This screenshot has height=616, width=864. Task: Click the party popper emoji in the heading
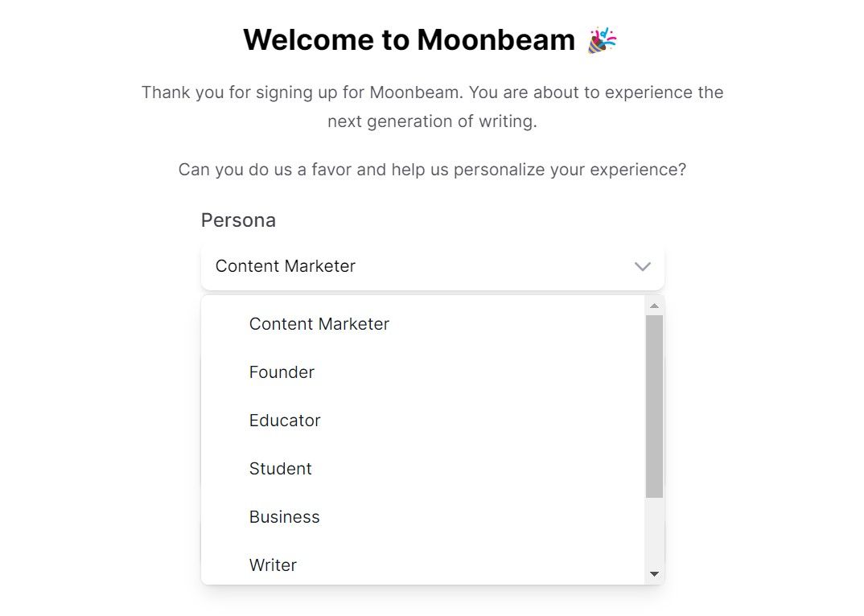(x=599, y=38)
